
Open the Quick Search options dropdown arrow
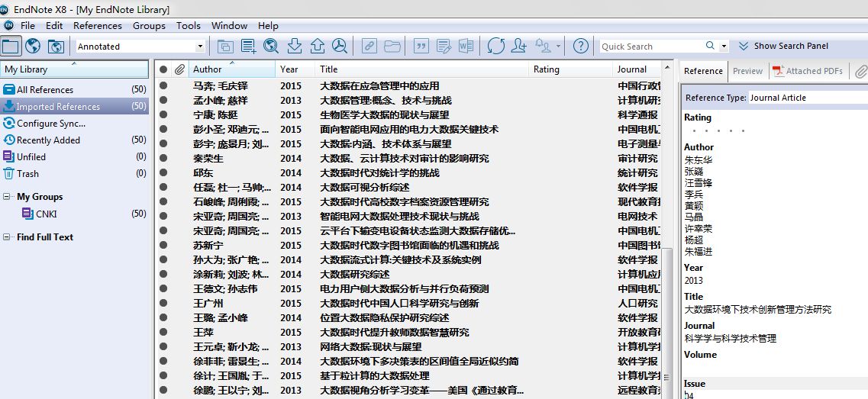click(724, 46)
